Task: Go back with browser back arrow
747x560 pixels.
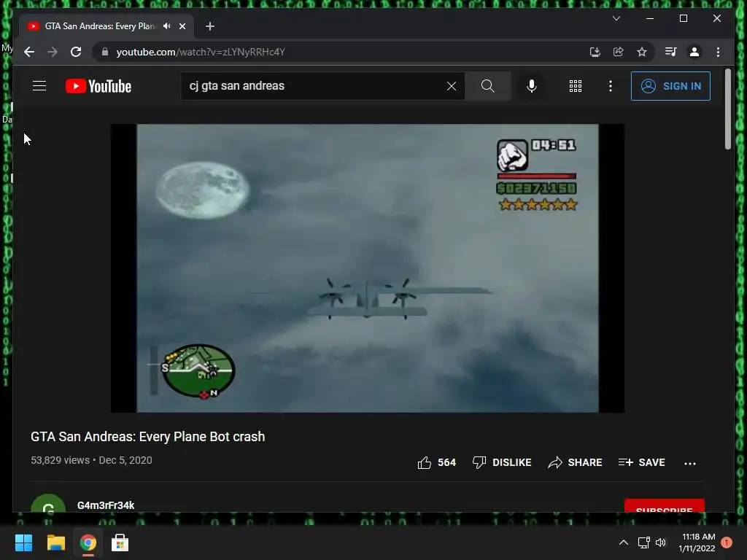Action: coord(29,52)
